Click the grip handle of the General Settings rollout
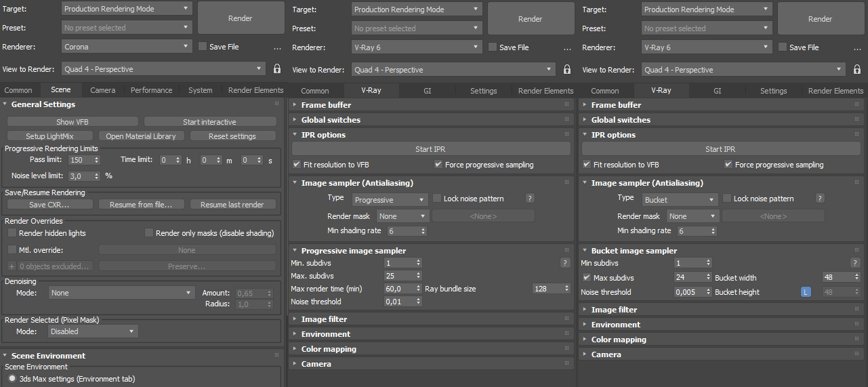 click(276, 104)
